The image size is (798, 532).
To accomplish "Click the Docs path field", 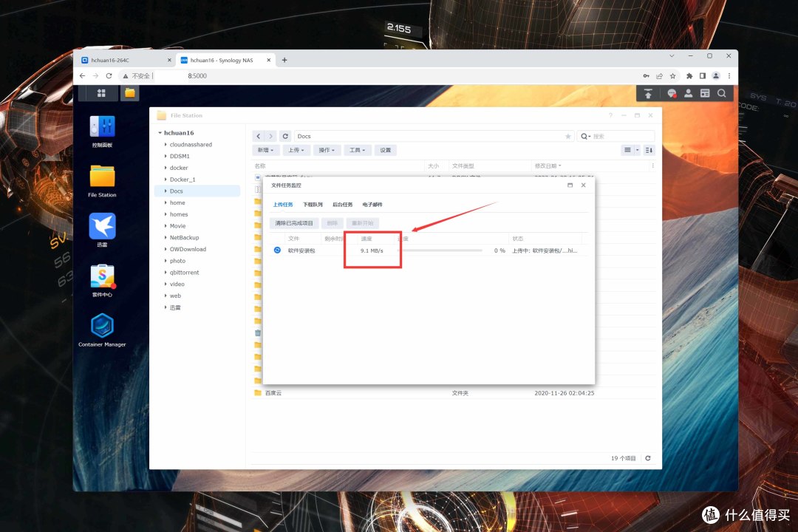I will tap(434, 137).
